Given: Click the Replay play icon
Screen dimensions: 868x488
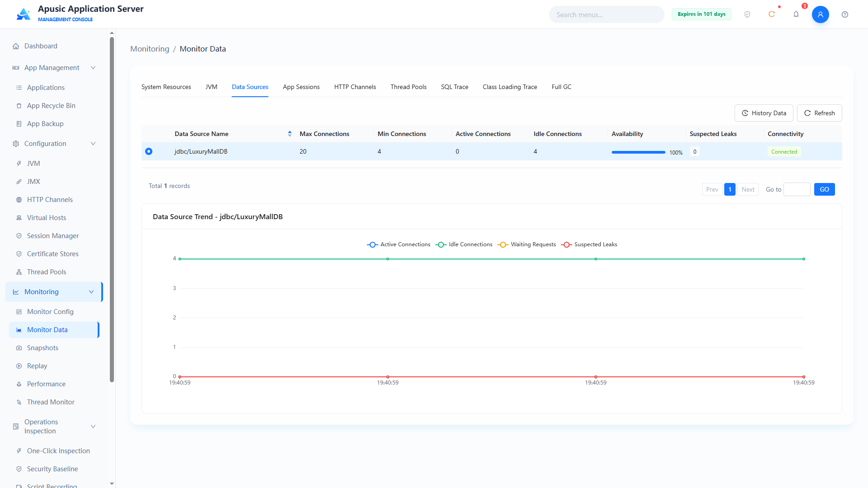Looking at the screenshot, I should pyautogui.click(x=19, y=366).
